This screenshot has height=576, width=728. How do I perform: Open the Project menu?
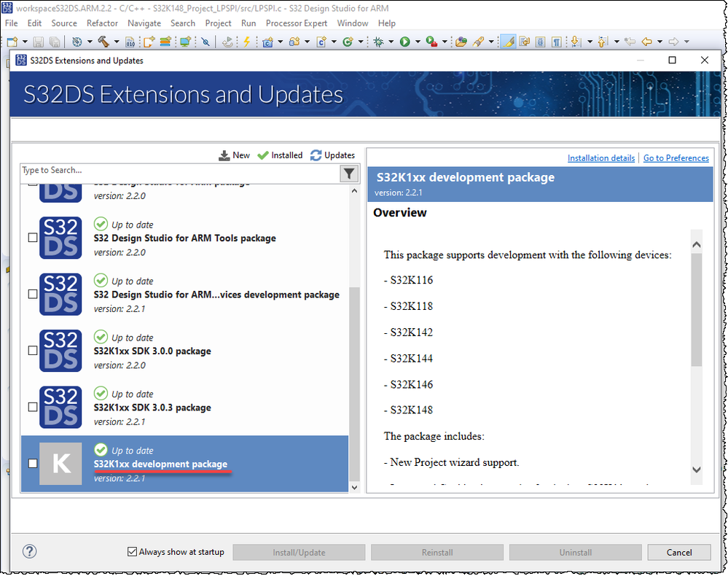pyautogui.click(x=218, y=23)
